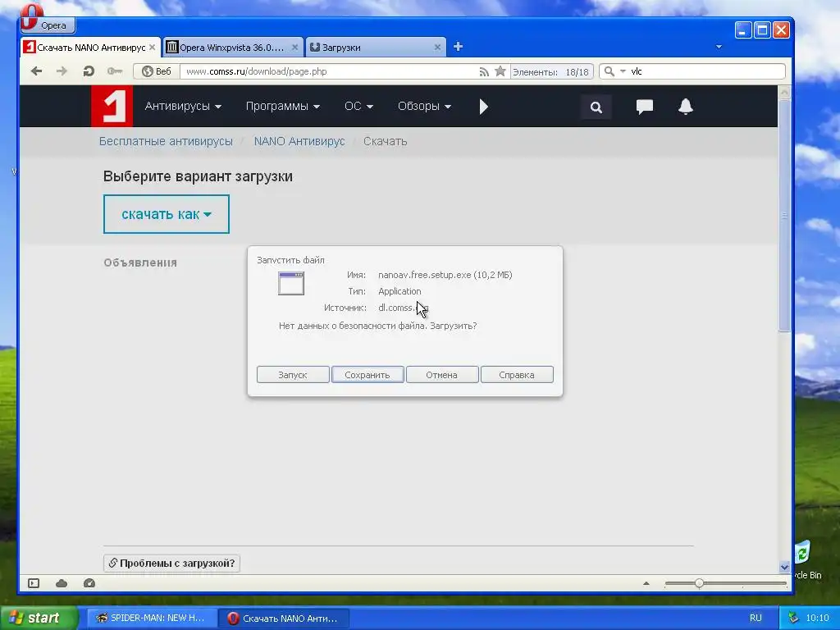Open the Бесплатные антивирусы breadcrumb link
Screen dimensions: 840x630
(x=166, y=141)
